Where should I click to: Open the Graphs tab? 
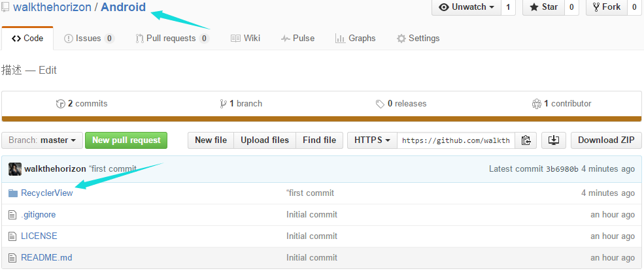[x=355, y=38]
